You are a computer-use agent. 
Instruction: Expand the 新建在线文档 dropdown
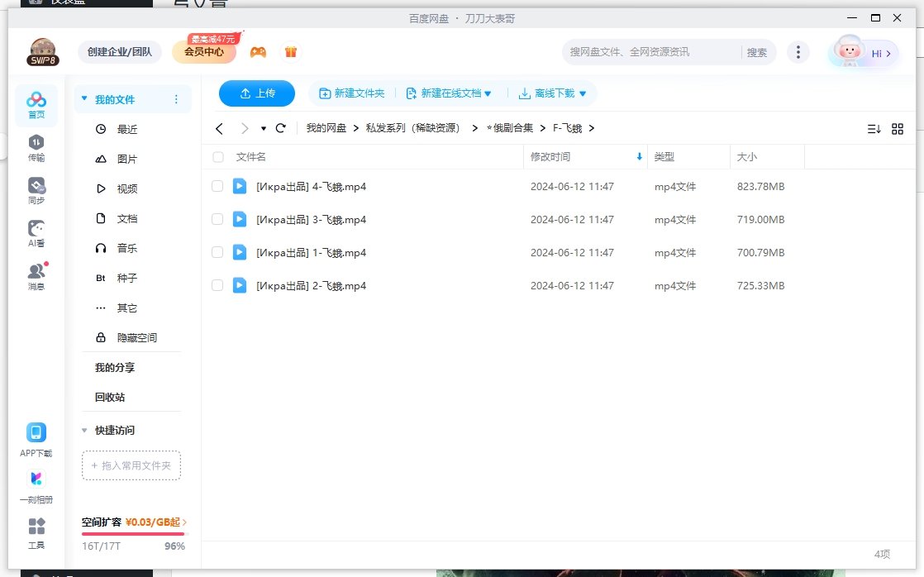[449, 93]
